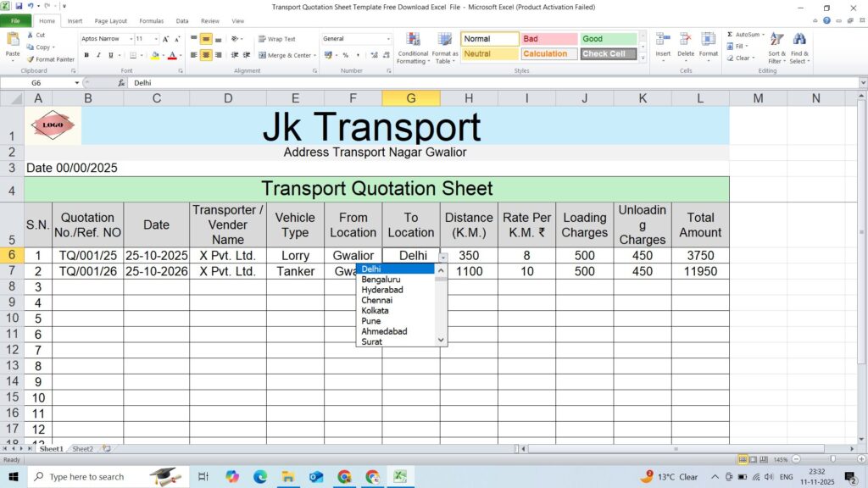868x488 pixels.
Task: Expand the General number format dropdown
Action: tap(388, 39)
